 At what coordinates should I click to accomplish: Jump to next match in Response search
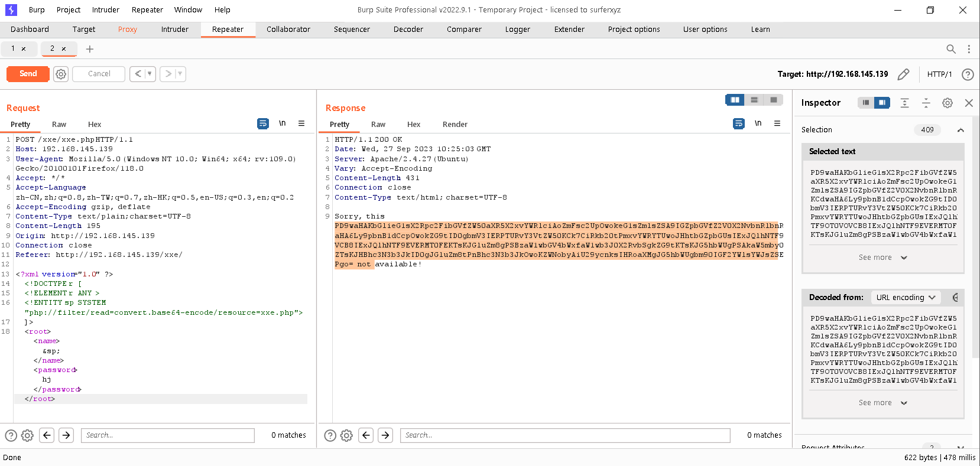[386, 435]
